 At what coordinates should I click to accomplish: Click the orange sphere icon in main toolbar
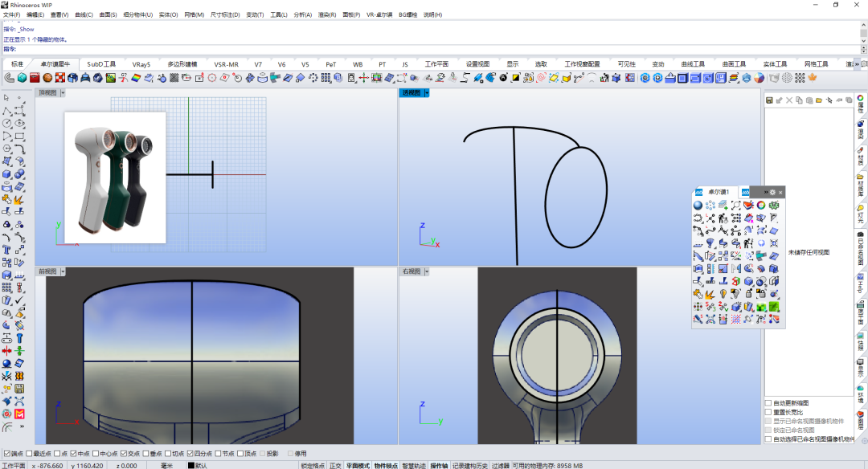pos(47,78)
